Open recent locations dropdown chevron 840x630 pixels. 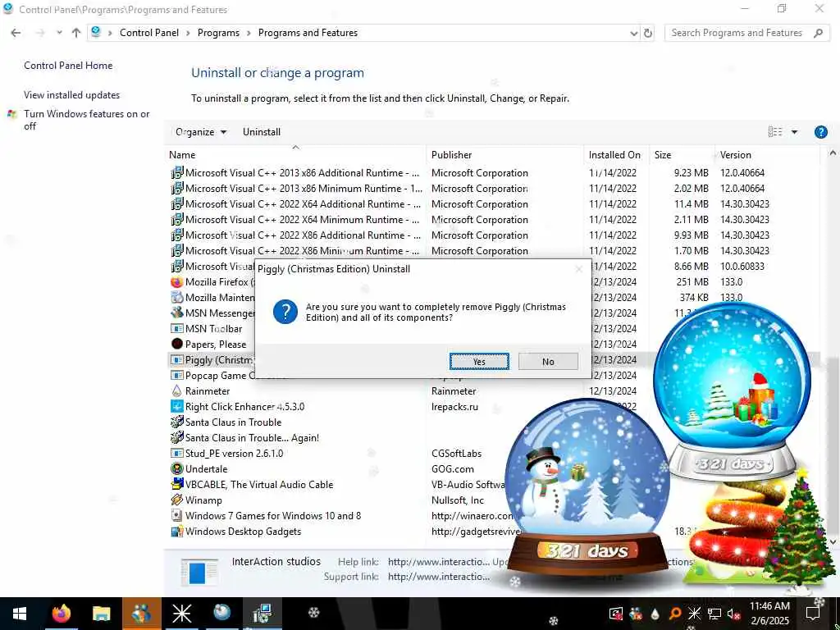tap(59, 33)
